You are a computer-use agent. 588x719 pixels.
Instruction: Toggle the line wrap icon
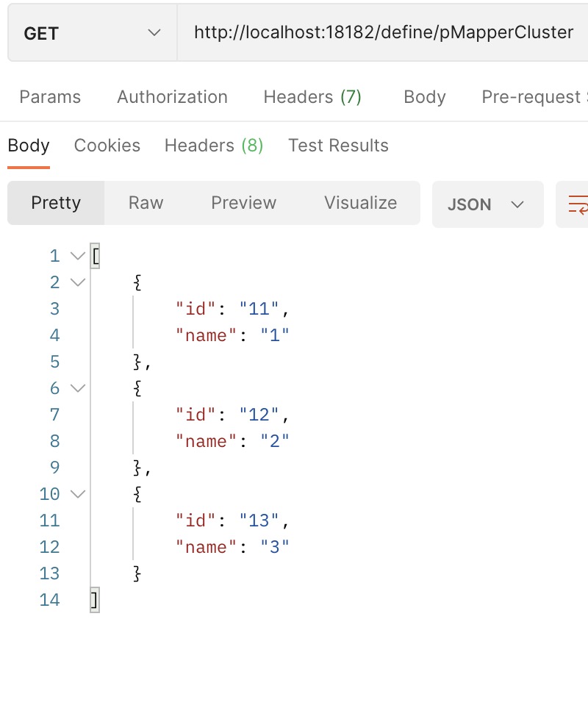577,204
